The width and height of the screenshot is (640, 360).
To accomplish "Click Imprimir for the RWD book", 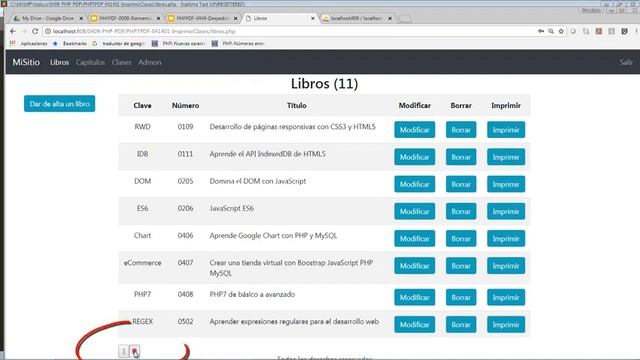I will tap(506, 130).
